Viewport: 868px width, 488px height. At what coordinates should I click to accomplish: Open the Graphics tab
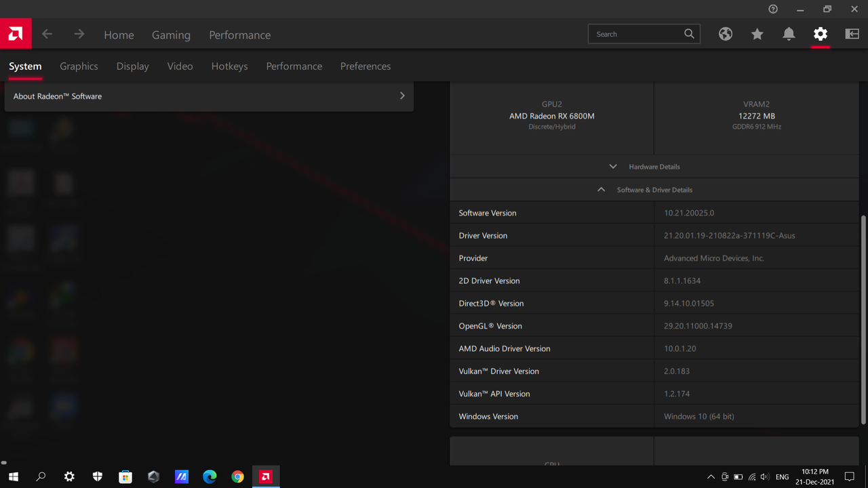pyautogui.click(x=79, y=66)
